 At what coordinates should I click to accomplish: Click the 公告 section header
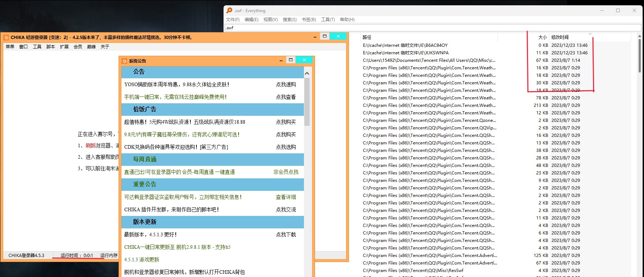coord(213,72)
